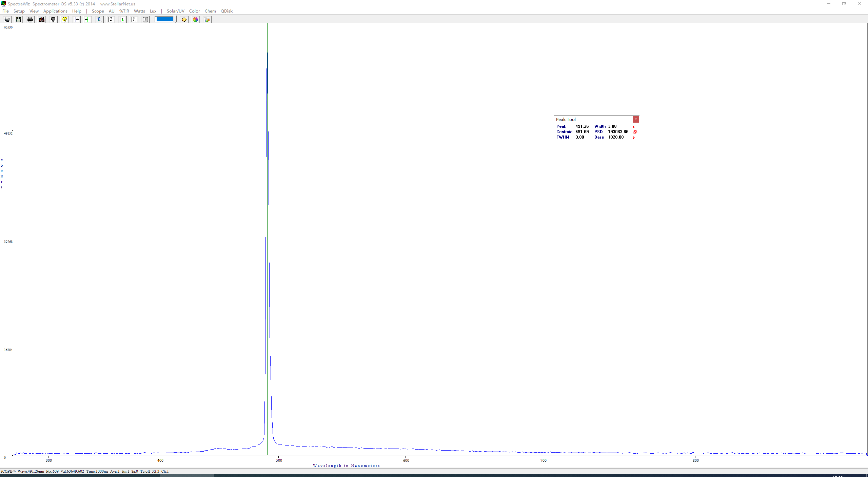Move cursor left with green line arrow icon
Viewport: 868px width, 477px height.
point(77,20)
